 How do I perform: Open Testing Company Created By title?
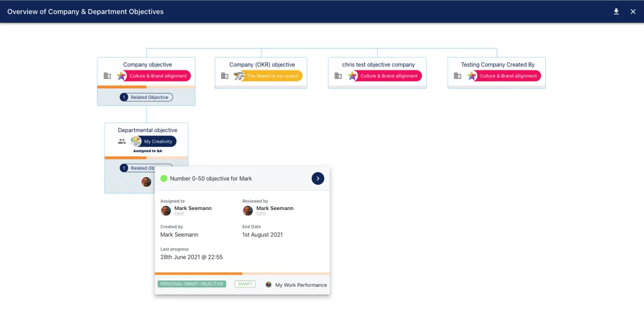click(498, 64)
